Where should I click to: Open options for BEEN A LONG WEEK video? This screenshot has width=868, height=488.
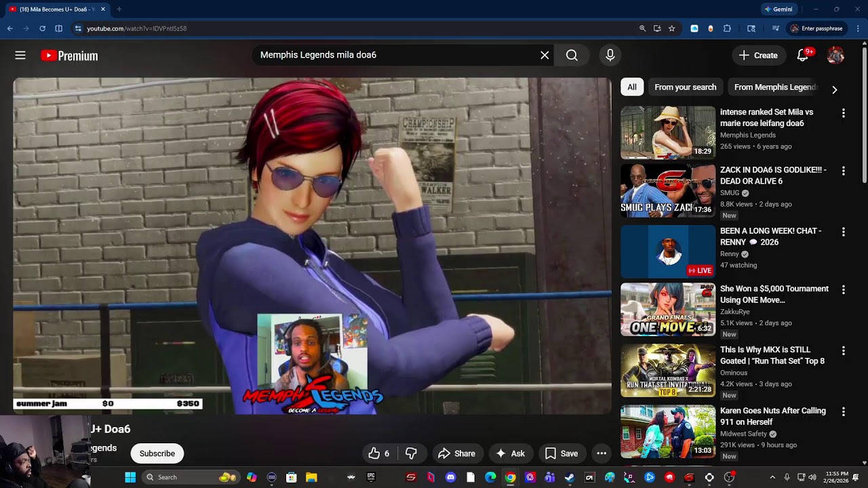844,232
